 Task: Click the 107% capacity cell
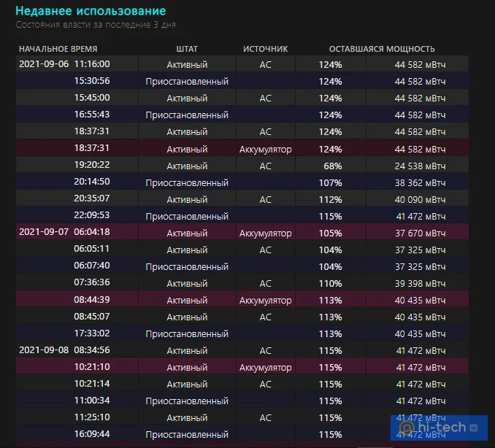330,182
